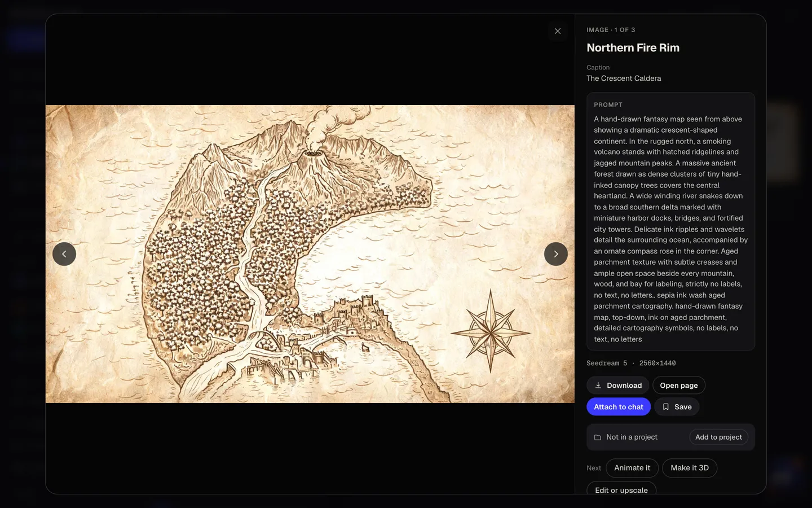Click the PROMPT heading label
This screenshot has width=812, height=508.
point(608,105)
